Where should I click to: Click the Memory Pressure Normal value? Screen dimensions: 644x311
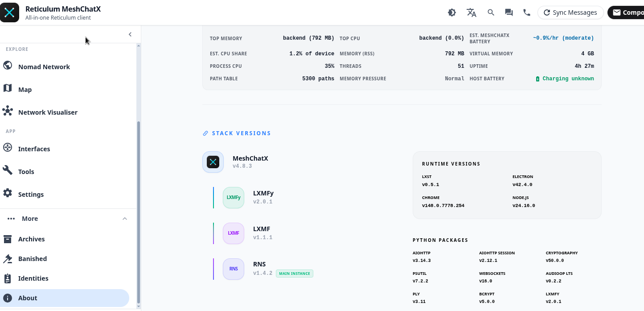[x=455, y=79]
